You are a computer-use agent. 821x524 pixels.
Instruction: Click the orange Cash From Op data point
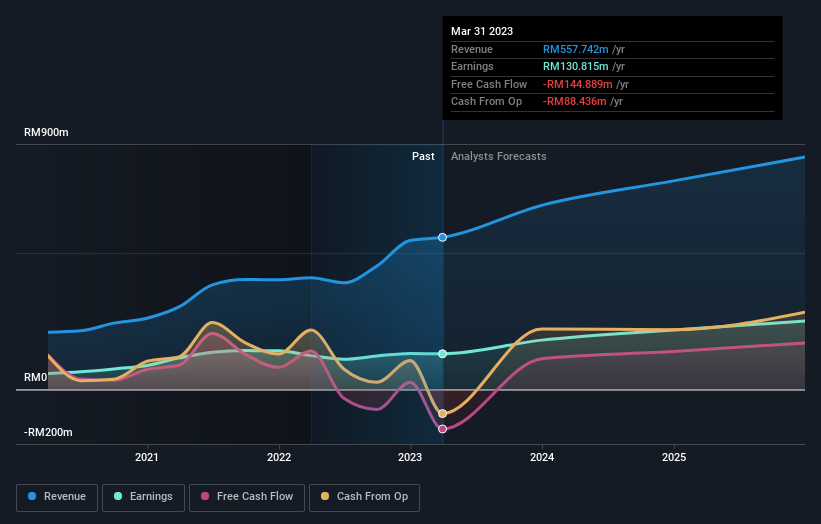pos(442,414)
